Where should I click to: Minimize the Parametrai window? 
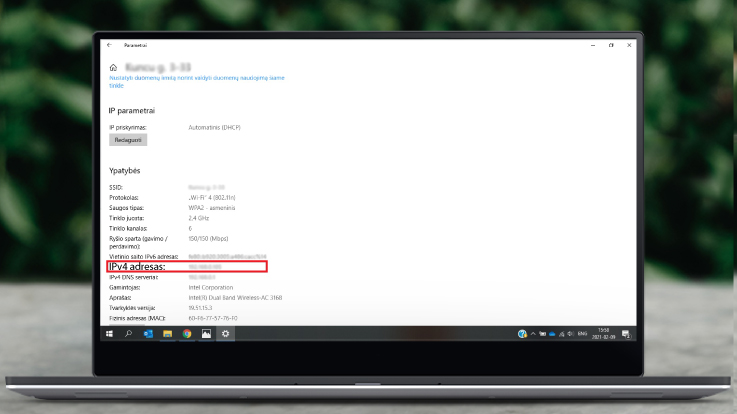(592, 45)
